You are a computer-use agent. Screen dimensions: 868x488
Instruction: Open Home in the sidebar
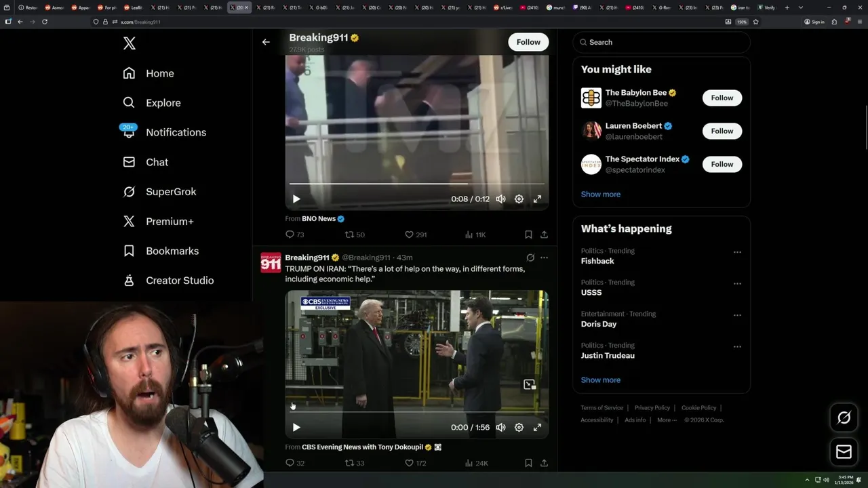149,73
